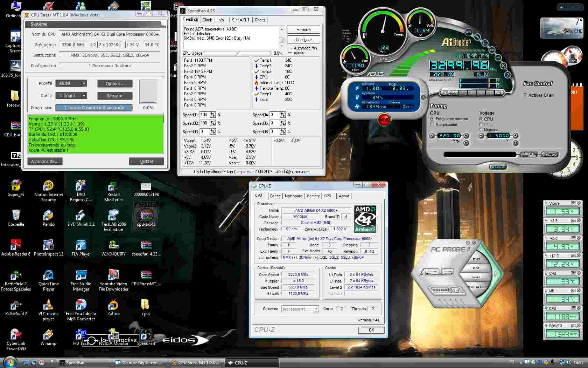
Task: Open the SpeedFan Charts tab
Action: pos(260,20)
